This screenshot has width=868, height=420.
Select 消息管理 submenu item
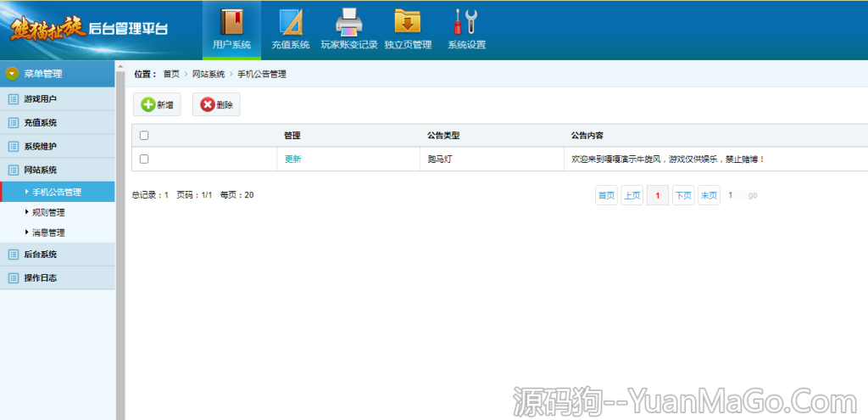point(48,232)
